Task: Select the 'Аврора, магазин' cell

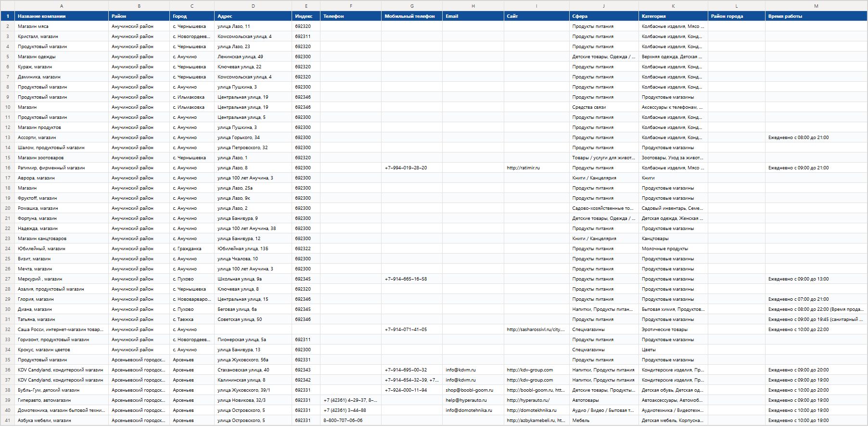Action: coord(62,178)
